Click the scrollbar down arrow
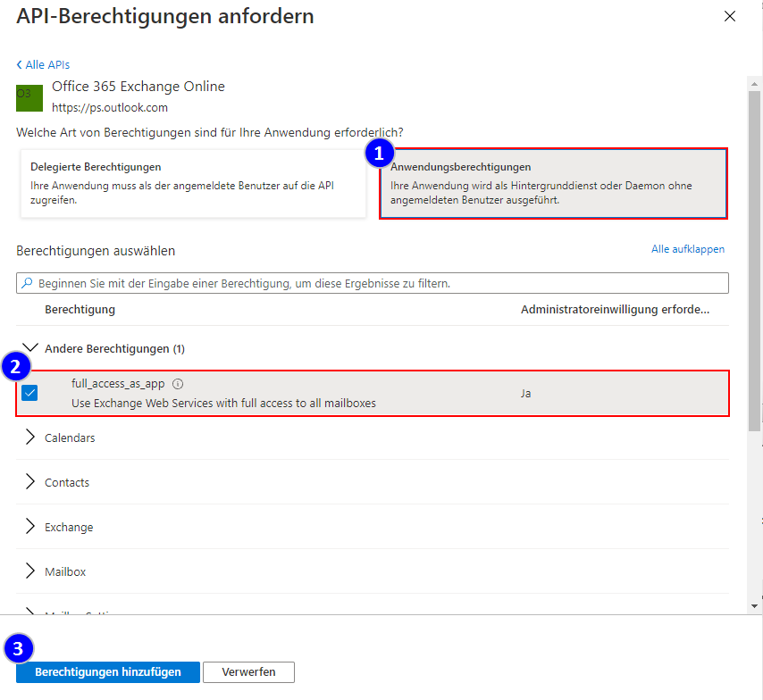763x700 pixels. [x=754, y=606]
